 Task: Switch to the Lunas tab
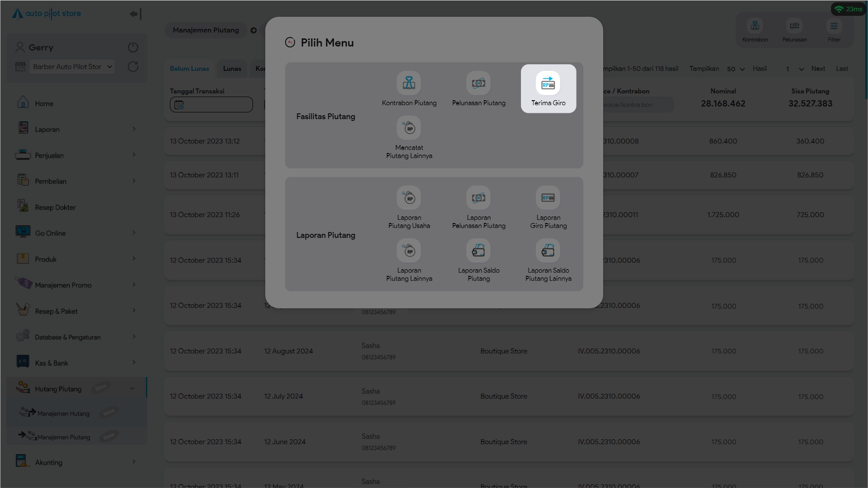(x=232, y=69)
